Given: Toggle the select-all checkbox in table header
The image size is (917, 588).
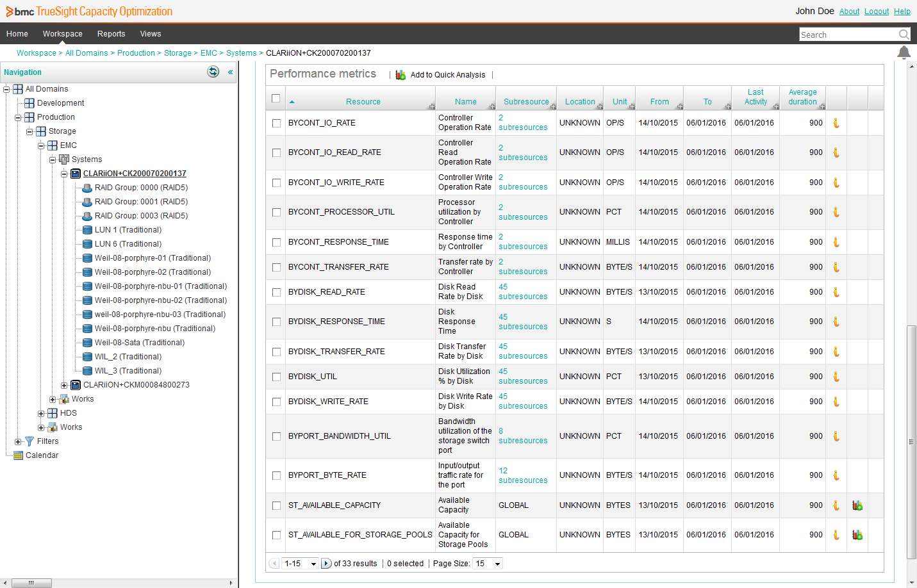Looking at the screenshot, I should coord(276,99).
